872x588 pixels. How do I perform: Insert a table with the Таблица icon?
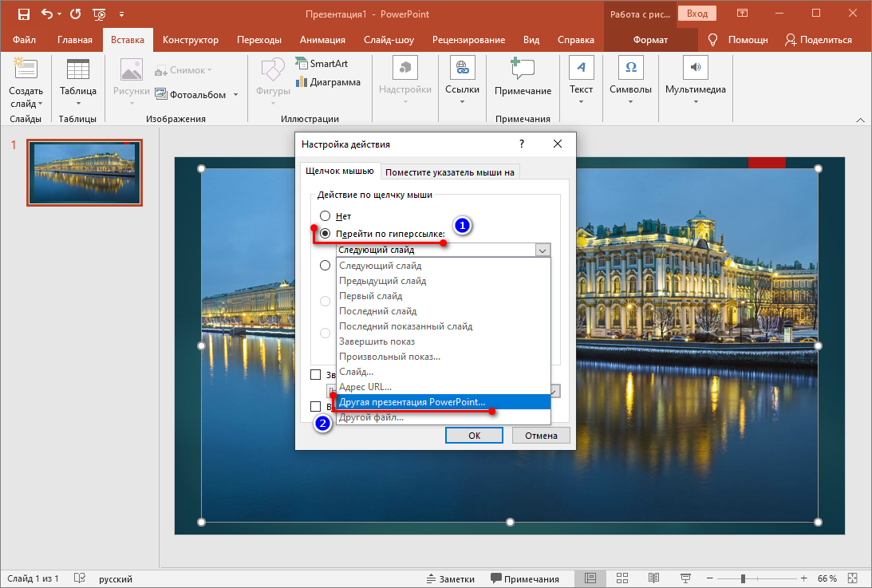[78, 70]
